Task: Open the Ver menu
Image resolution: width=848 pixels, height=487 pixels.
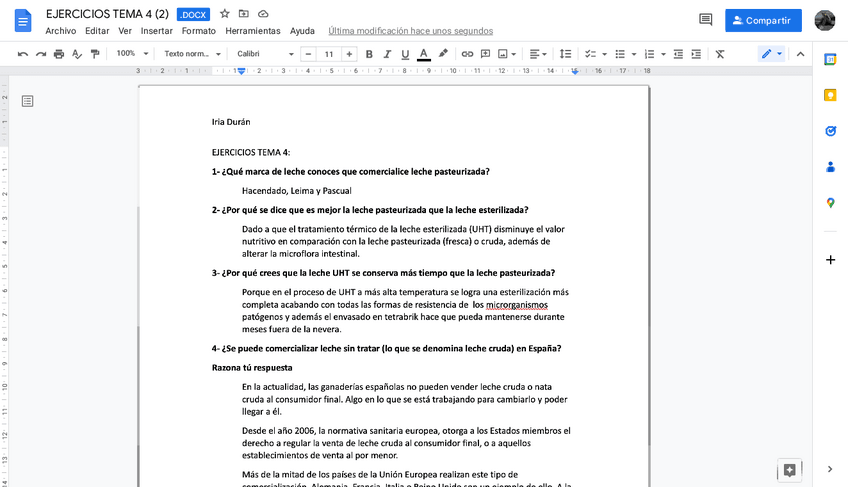Action: (x=125, y=31)
